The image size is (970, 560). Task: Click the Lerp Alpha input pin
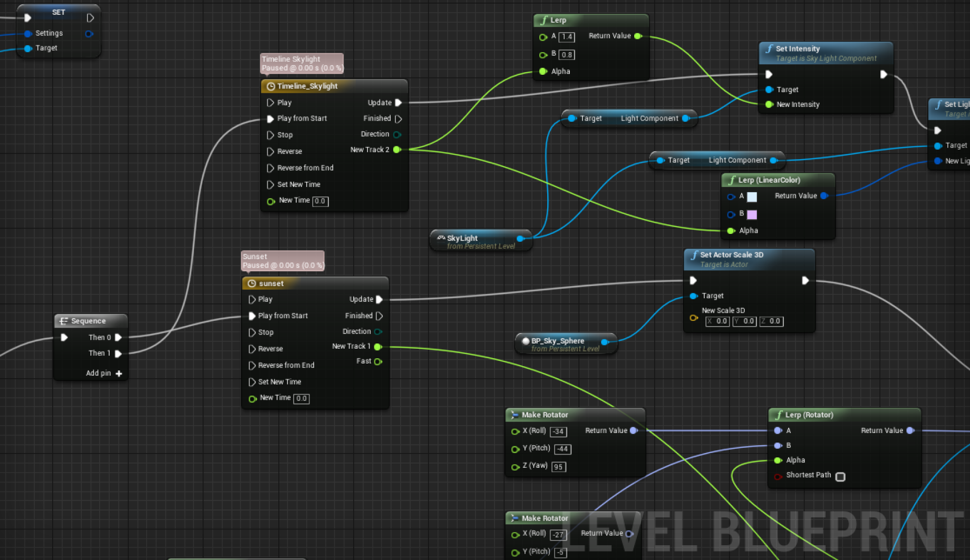tap(543, 72)
